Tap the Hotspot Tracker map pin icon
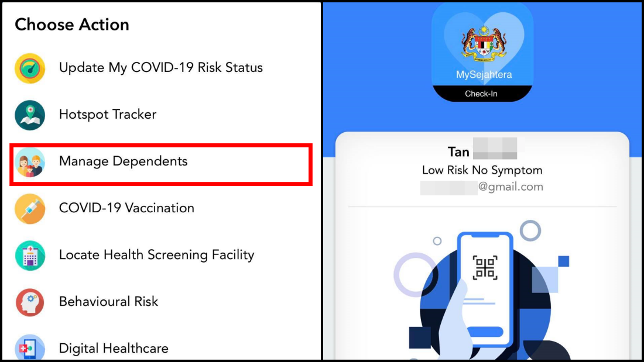Screen dimensions: 644x362 point(30,115)
